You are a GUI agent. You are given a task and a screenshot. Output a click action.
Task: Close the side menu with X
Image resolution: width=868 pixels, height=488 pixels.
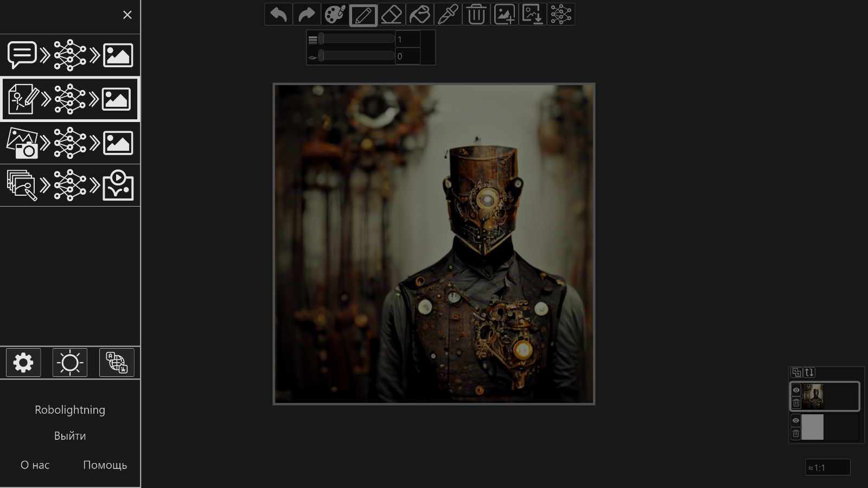pos(127,15)
